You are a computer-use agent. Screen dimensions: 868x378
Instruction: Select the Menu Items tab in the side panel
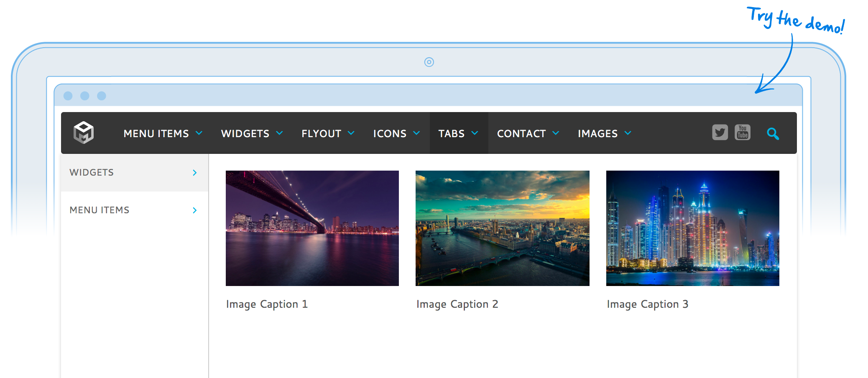[x=134, y=210]
